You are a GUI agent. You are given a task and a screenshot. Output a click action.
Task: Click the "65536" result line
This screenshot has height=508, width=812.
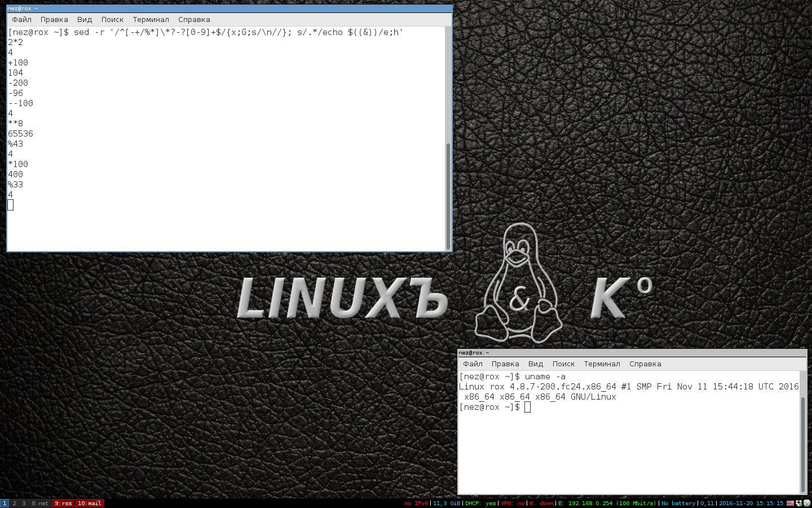click(20, 134)
